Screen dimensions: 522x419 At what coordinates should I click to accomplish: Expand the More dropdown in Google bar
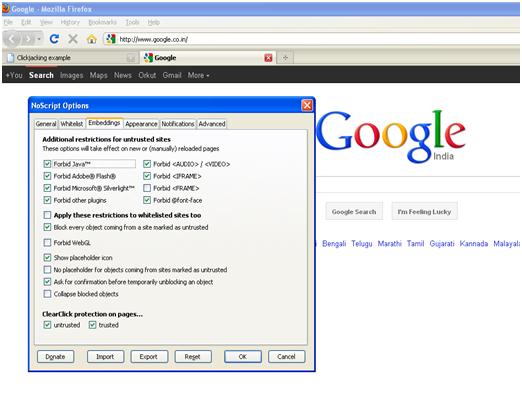[x=198, y=75]
